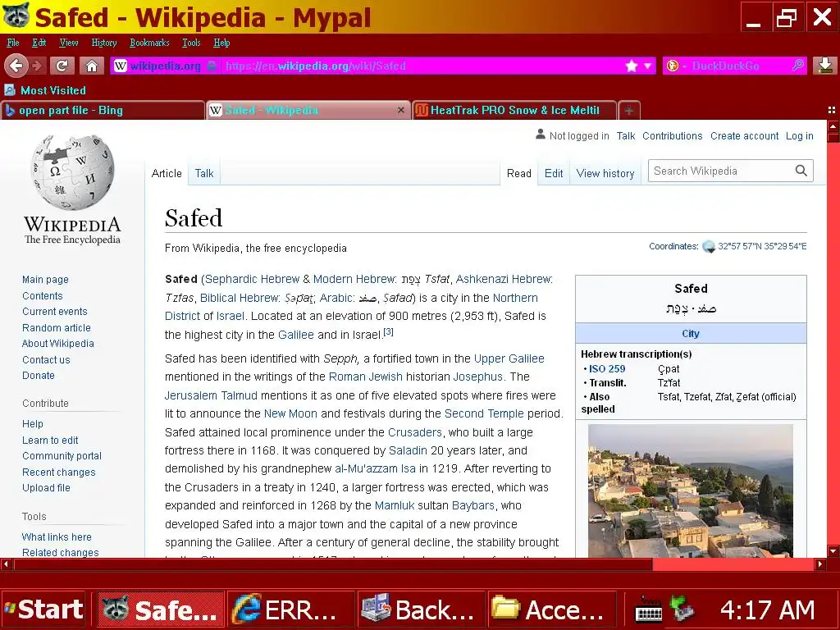Screen dimensions: 840x630
Task: Open Recent changes sidebar link
Action: [59, 472]
